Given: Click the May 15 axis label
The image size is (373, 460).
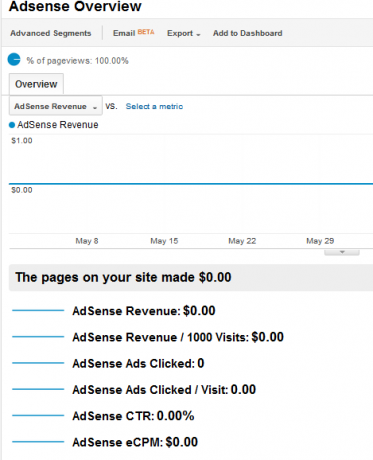Looking at the screenshot, I should click(x=164, y=241).
